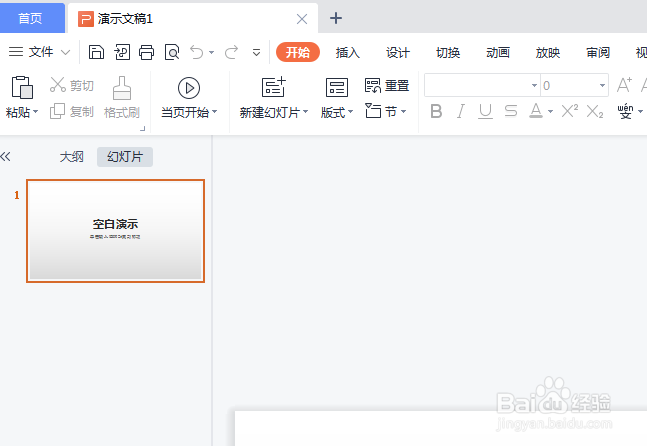Close the 演示文稿1 document tab
Screen dimensions: 647x446
(302, 19)
